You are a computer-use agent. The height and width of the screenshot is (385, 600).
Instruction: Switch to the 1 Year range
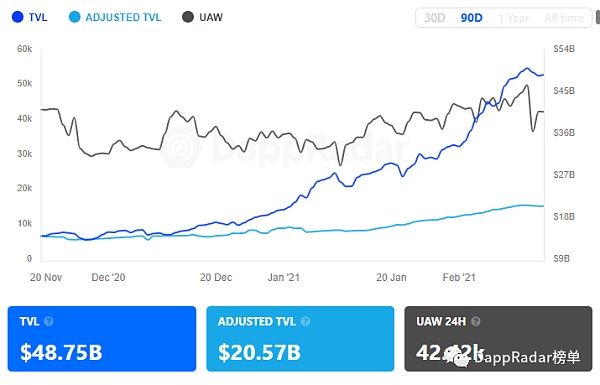pos(513,18)
